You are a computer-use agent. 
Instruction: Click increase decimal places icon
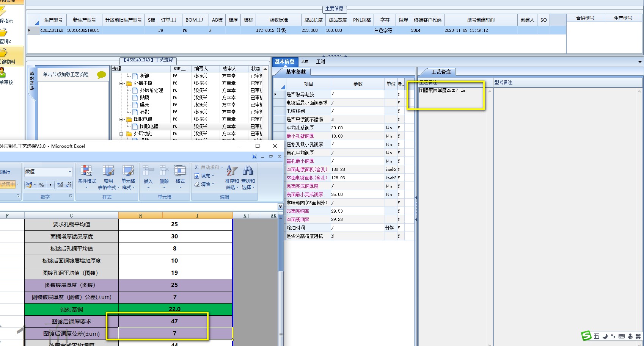point(60,185)
